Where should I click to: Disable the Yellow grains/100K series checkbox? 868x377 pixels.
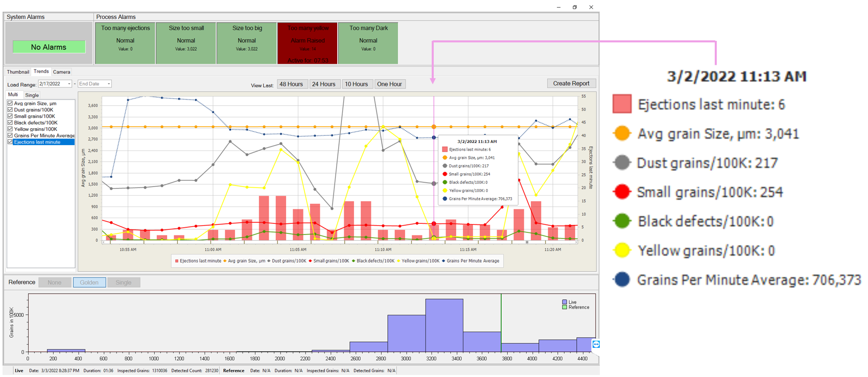tap(10, 129)
